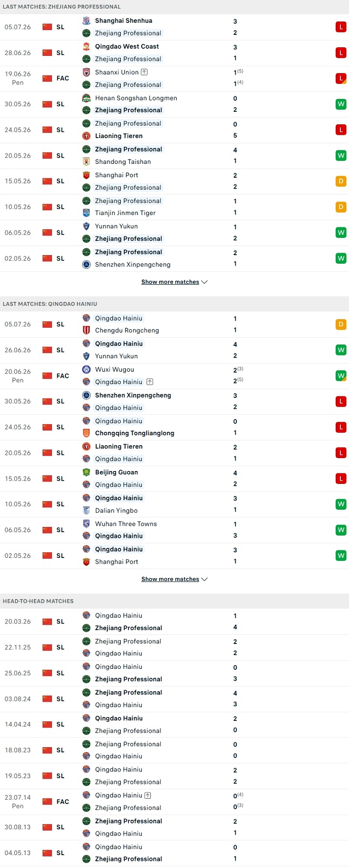Click the Qingdao West Coast club logo
The width and height of the screenshot is (349, 868).
tap(86, 46)
